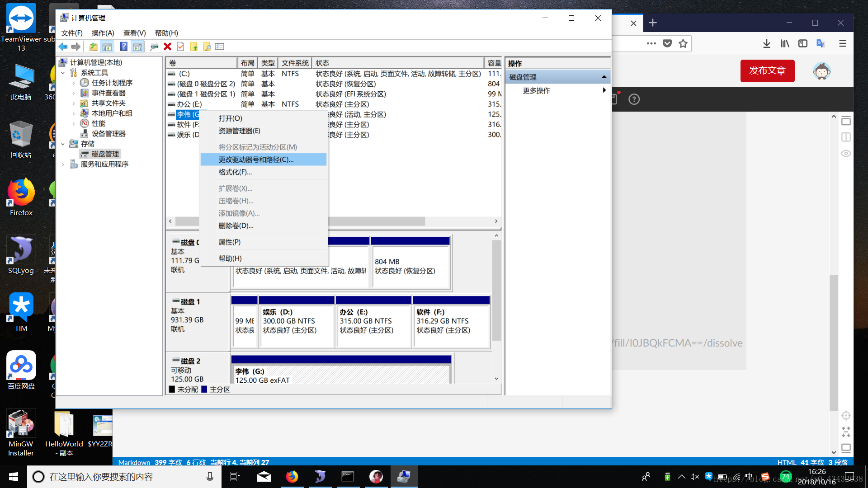Viewport: 868px width, 488px height.
Task: Toggle the Show/Hide Action Pane icon
Action: click(137, 47)
